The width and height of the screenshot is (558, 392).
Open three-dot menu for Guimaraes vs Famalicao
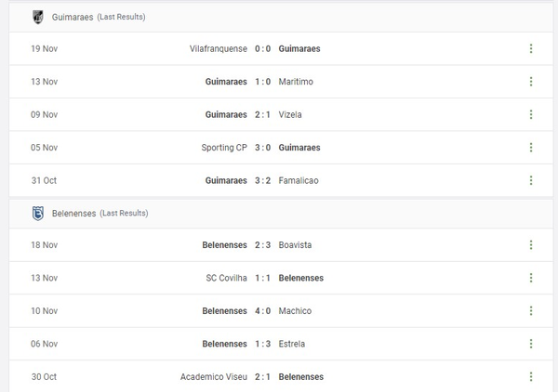(x=531, y=180)
